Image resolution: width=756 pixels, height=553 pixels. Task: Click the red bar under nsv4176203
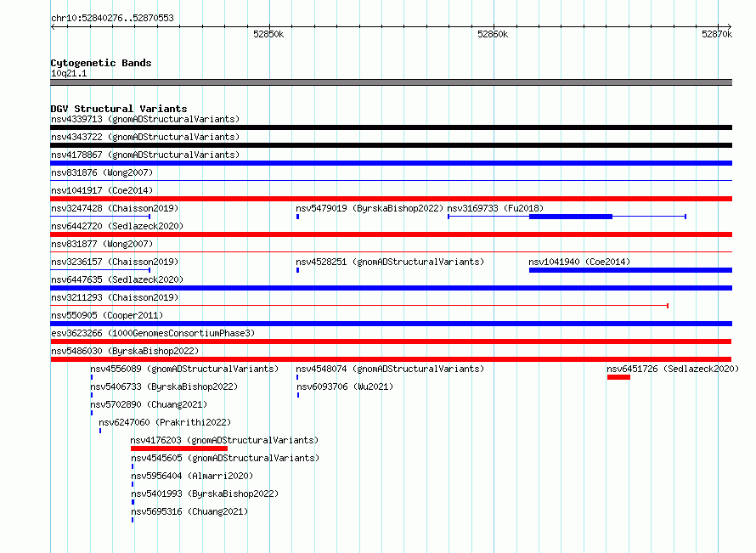tap(179, 449)
